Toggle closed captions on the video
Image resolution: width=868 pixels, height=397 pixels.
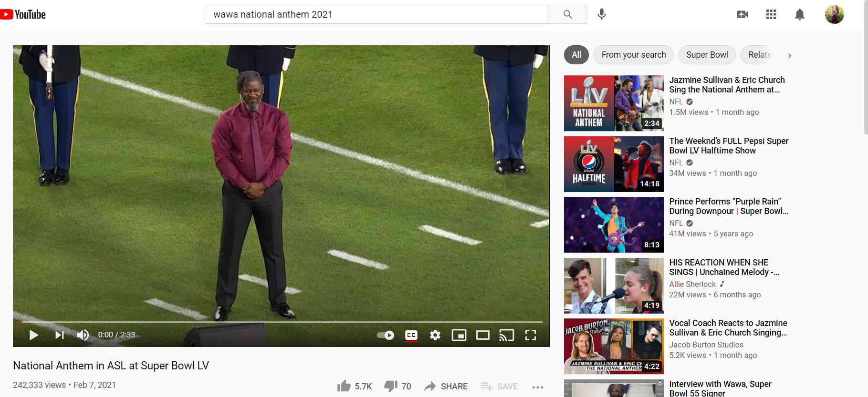[x=411, y=335]
